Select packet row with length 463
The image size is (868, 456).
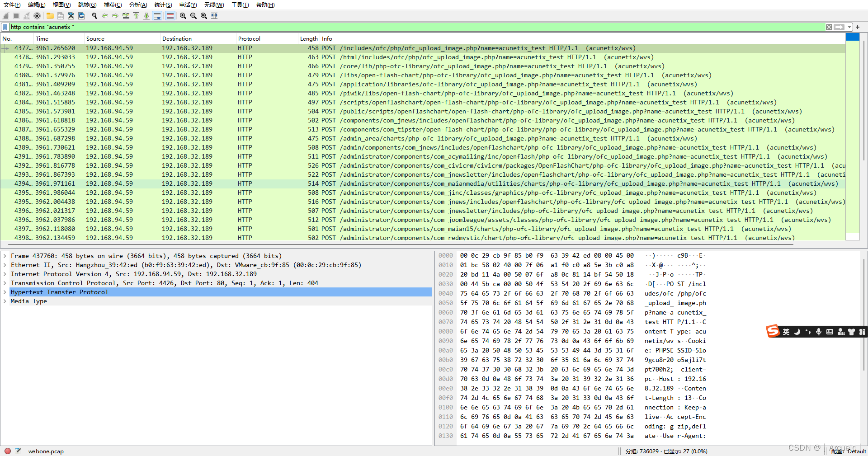423,57
